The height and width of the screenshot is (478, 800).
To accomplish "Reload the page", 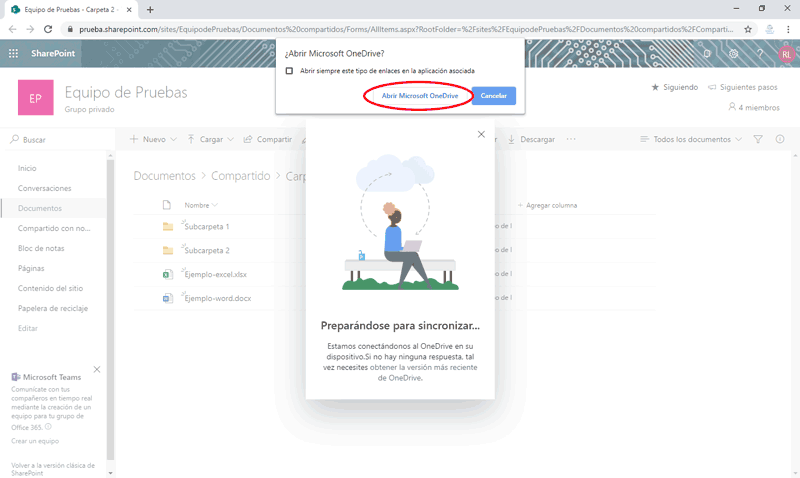I will click(48, 29).
